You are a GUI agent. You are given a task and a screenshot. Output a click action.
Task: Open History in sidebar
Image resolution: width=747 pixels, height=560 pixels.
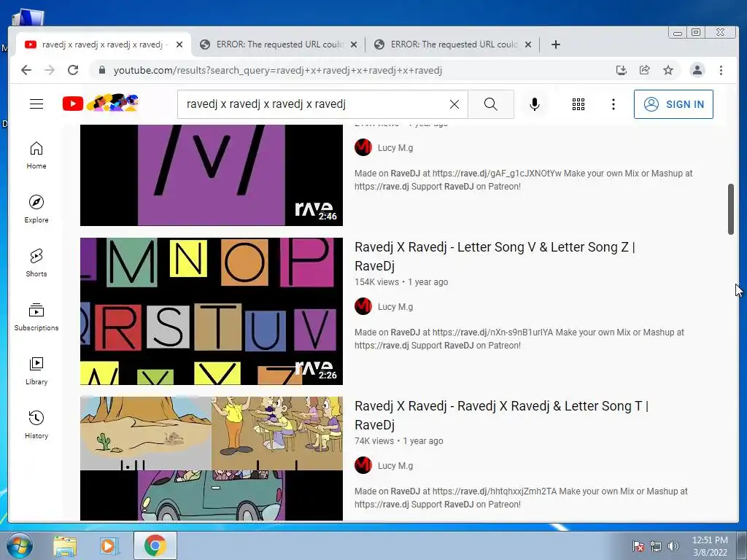point(36,425)
